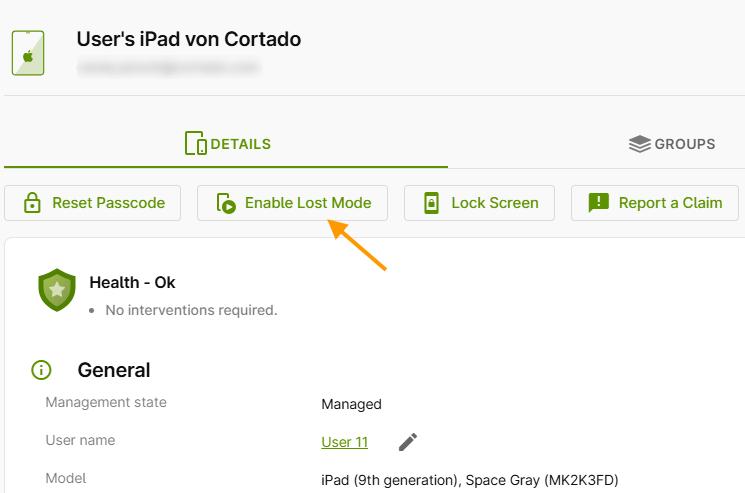745x493 pixels.
Task: Click the Lost Mode play-device icon
Action: click(226, 203)
